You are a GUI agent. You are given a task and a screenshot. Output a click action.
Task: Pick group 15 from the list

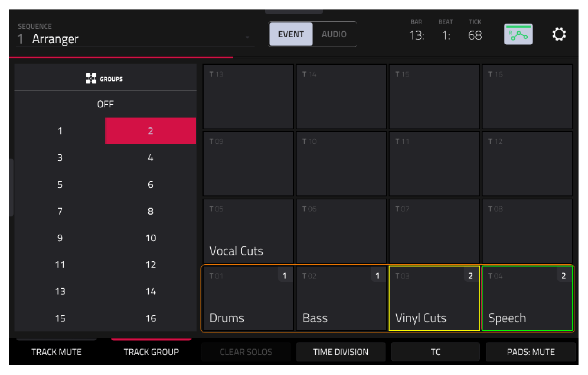tap(60, 318)
